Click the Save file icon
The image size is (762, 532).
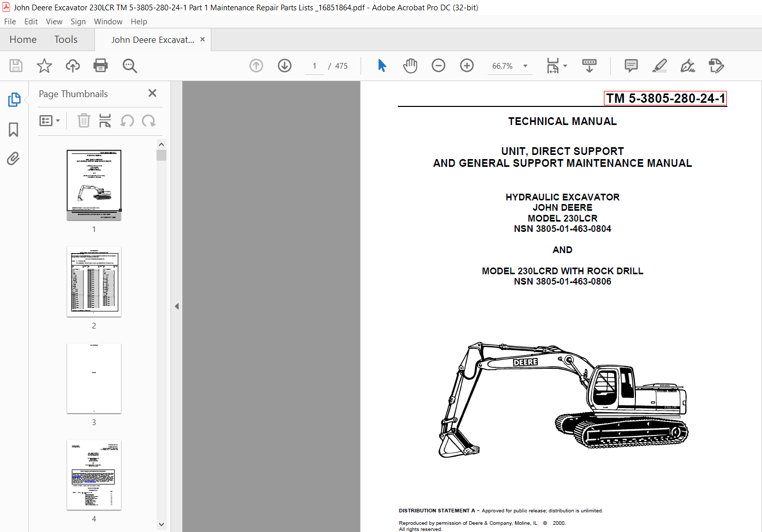coord(16,66)
